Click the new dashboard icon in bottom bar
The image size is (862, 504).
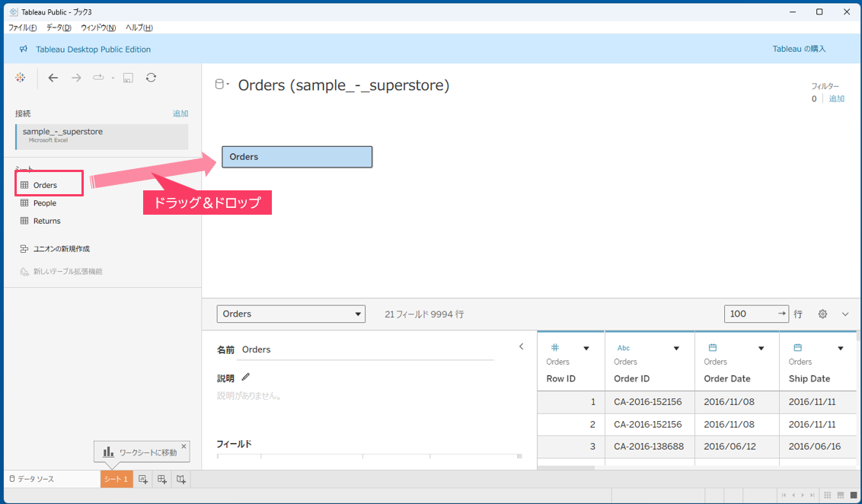click(x=161, y=479)
